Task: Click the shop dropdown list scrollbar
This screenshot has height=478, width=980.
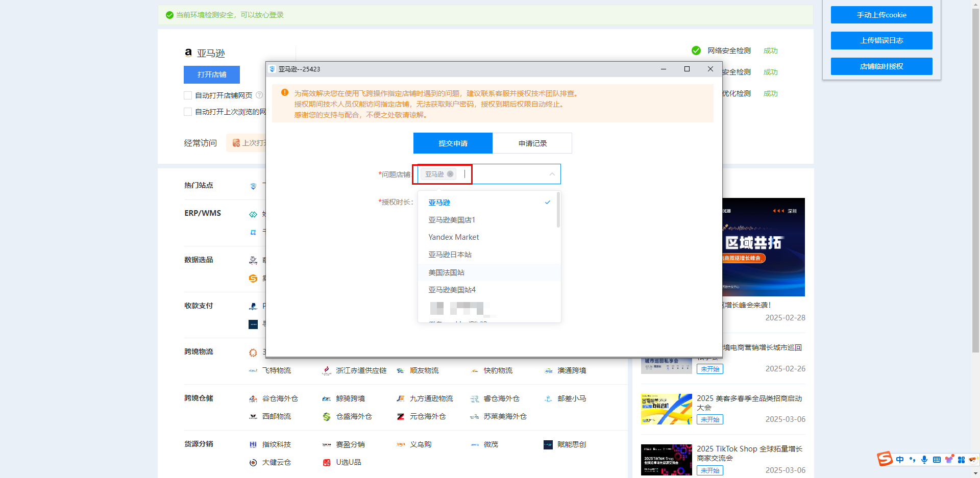Action: click(558, 210)
